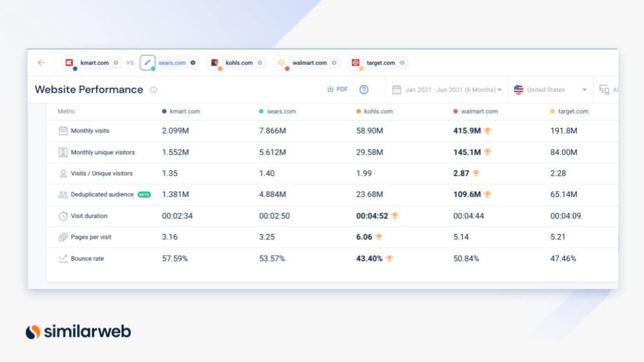The image size is (644, 362).
Task: Click sears.com value 7.866M monthly visits
Action: coord(272,131)
